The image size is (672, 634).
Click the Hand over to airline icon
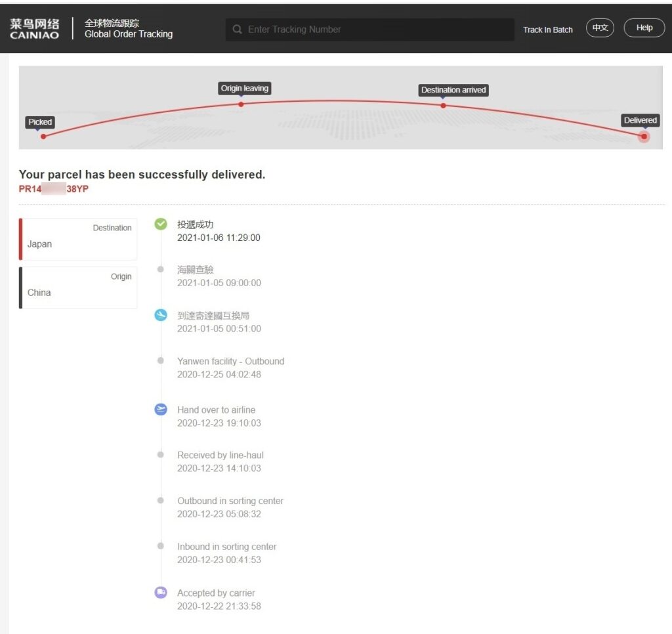point(161,410)
